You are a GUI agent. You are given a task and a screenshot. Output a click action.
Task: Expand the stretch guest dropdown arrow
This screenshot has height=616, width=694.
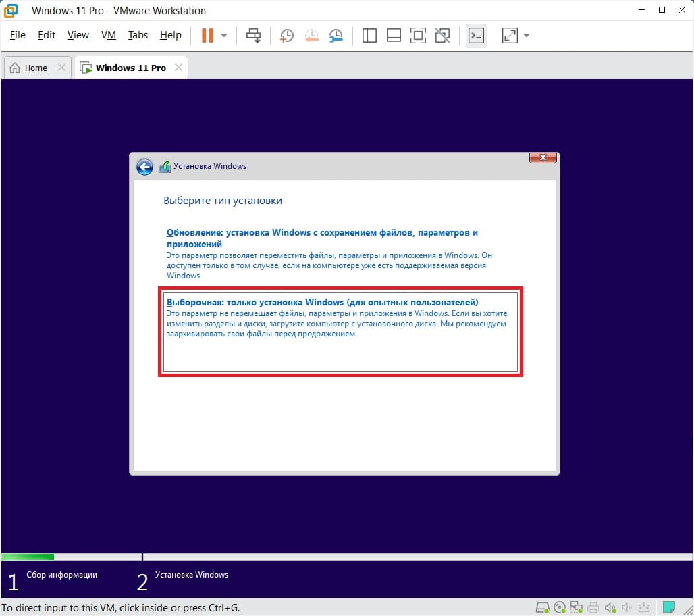point(527,35)
